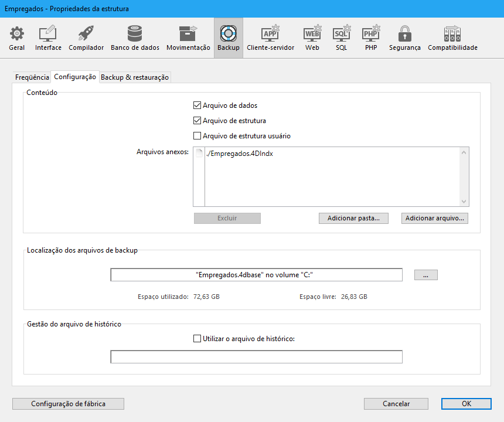Screen dimensions: 504x422
Task: Go to Banco de dados settings
Action: [x=135, y=38]
